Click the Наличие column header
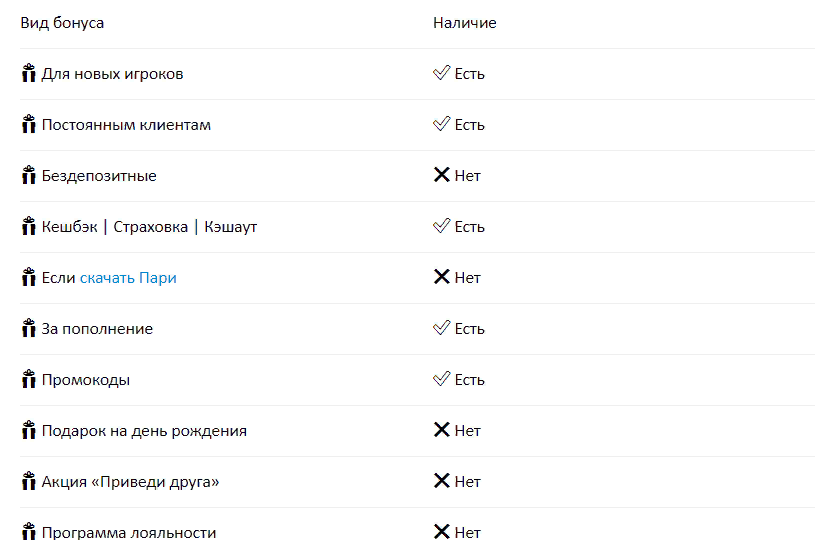The height and width of the screenshot is (540, 815). (x=465, y=23)
